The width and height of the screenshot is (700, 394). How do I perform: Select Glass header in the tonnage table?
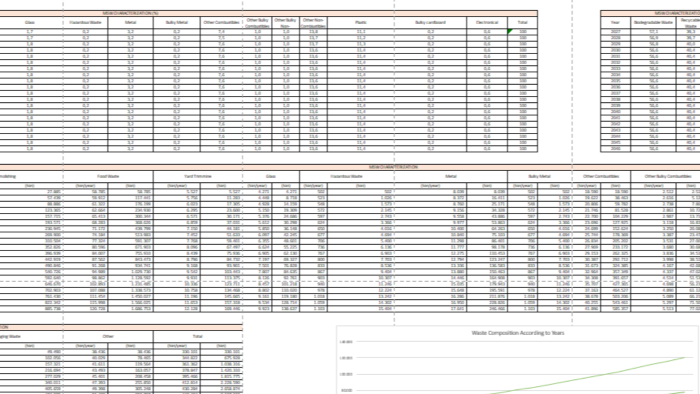(x=271, y=176)
